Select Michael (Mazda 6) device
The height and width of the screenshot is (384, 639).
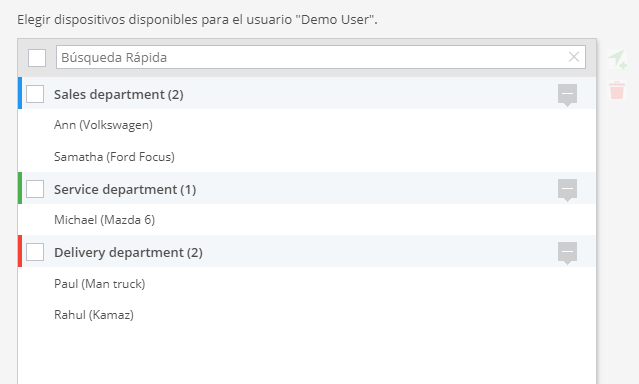307,220
